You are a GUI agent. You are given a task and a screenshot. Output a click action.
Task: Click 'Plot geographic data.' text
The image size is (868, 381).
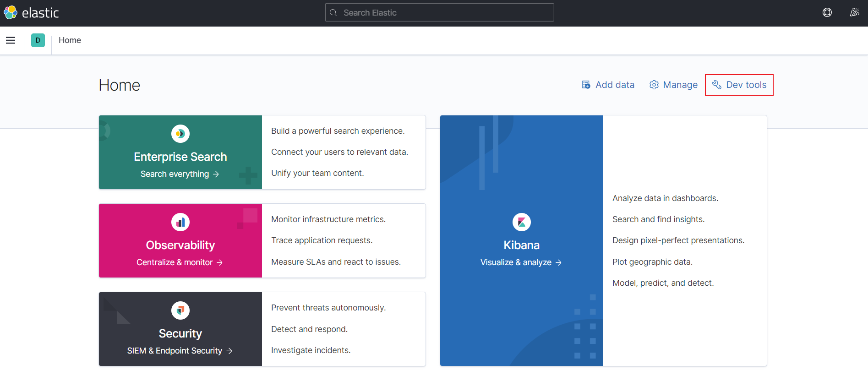tap(652, 262)
